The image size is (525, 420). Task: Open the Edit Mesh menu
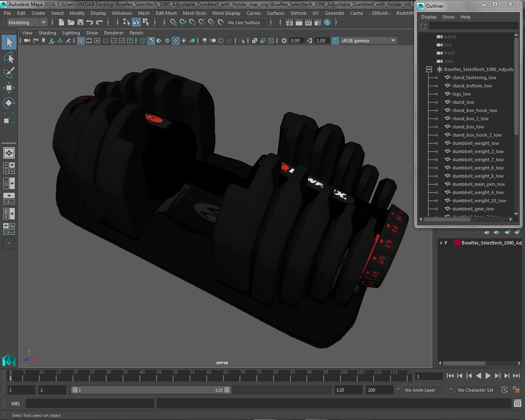click(166, 13)
